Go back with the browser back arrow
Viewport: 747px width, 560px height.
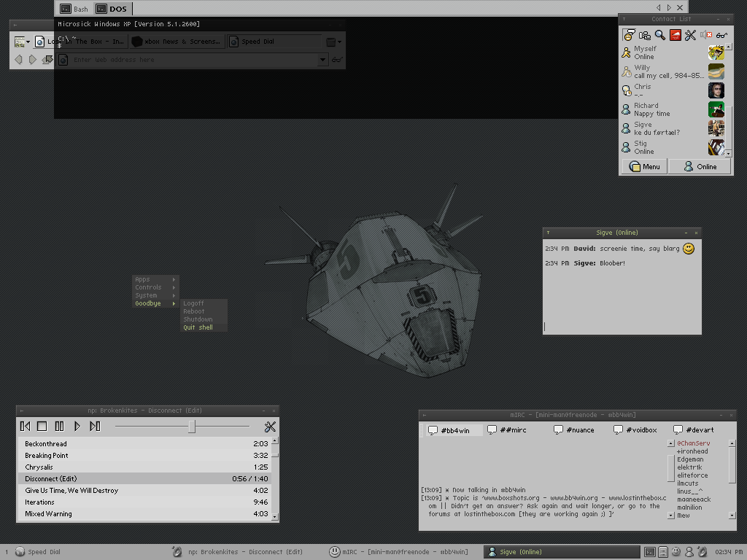pos(18,60)
